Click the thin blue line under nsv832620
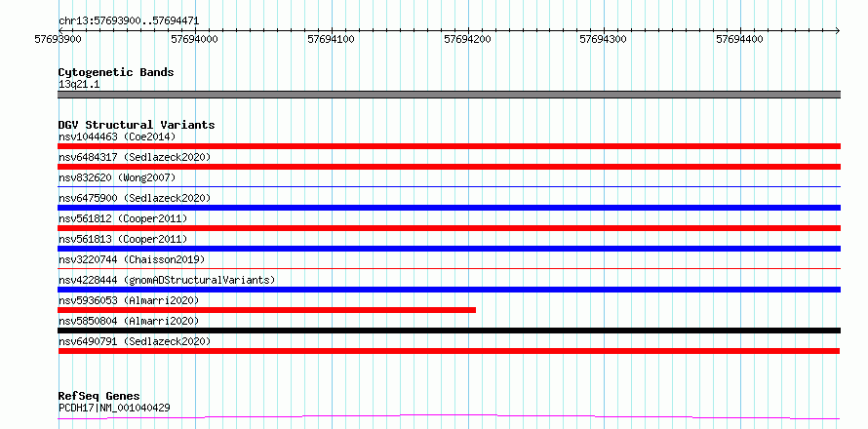This screenshot has width=868, height=429. (449, 186)
